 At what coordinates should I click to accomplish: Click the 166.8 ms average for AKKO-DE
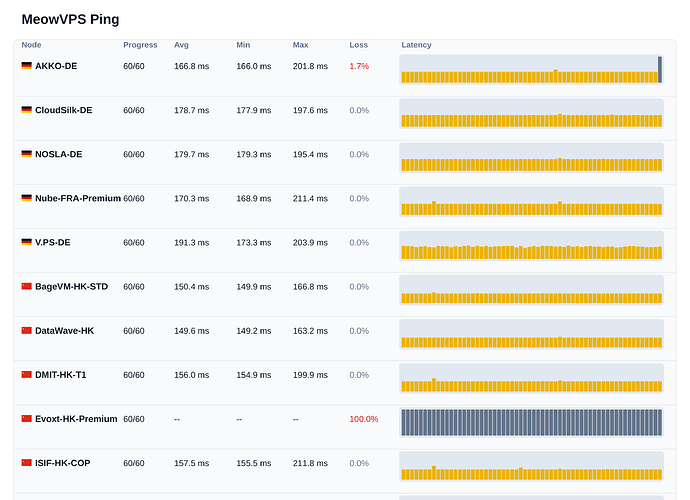pyautogui.click(x=191, y=66)
